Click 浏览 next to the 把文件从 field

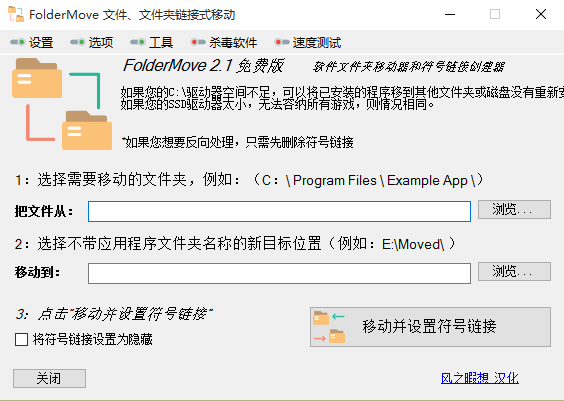click(x=514, y=209)
